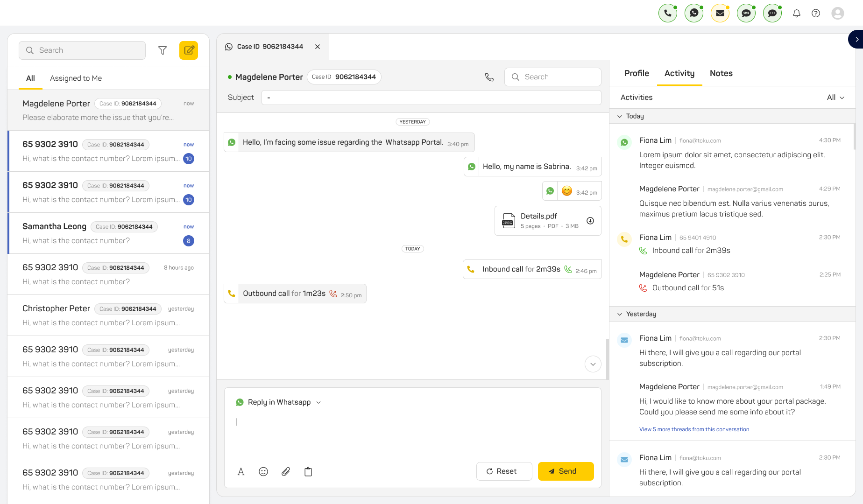
Task: Collapse the Yesterday activities section
Action: [x=620, y=314]
